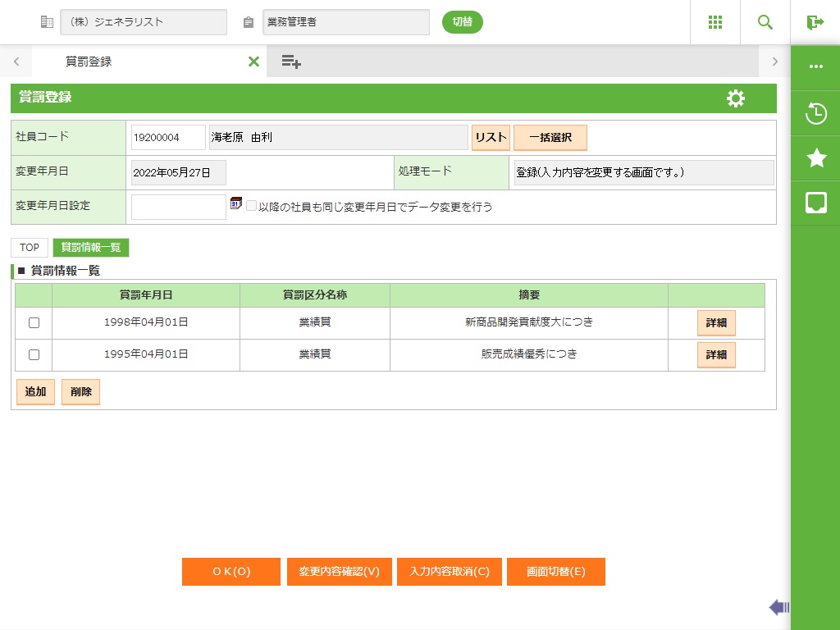Expand the three-dots sidebar menu
Screen dimensions: 840x630
815,66
